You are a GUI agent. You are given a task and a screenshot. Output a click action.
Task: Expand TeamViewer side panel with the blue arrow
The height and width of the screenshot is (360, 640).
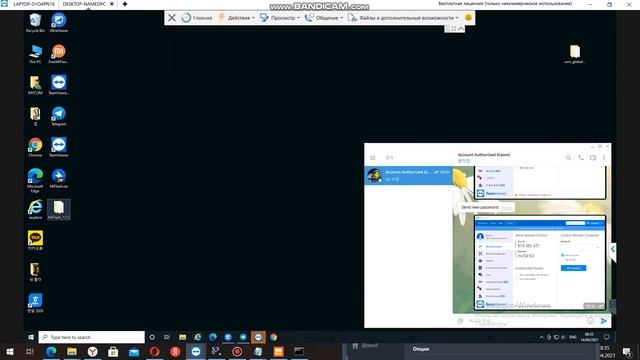(613, 249)
